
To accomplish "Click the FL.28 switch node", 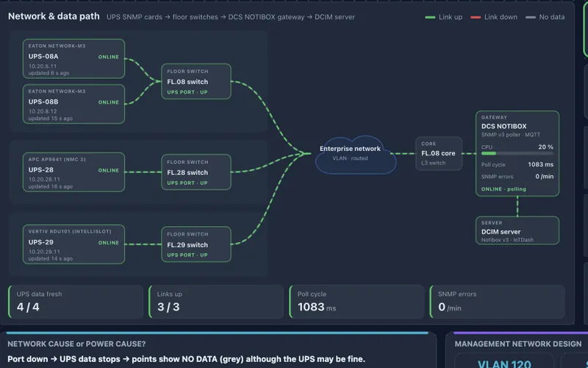I will [196, 172].
